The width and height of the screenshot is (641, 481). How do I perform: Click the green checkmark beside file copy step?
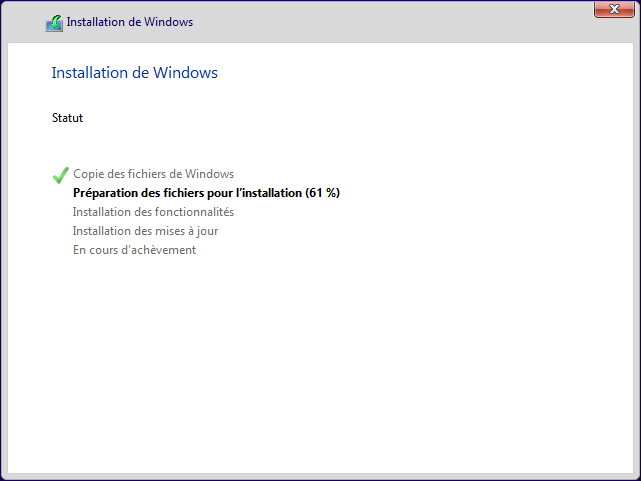tap(60, 175)
